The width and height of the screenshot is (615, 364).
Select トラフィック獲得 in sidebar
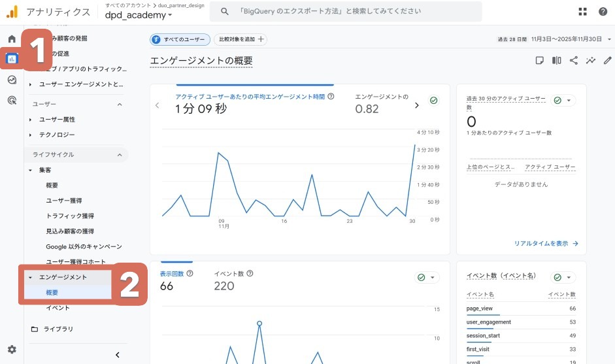click(x=70, y=216)
